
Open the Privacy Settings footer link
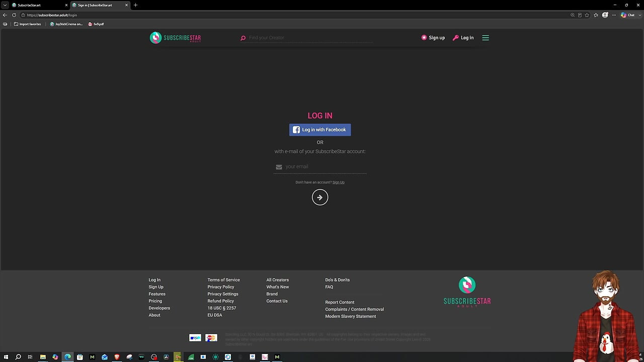coord(223,294)
